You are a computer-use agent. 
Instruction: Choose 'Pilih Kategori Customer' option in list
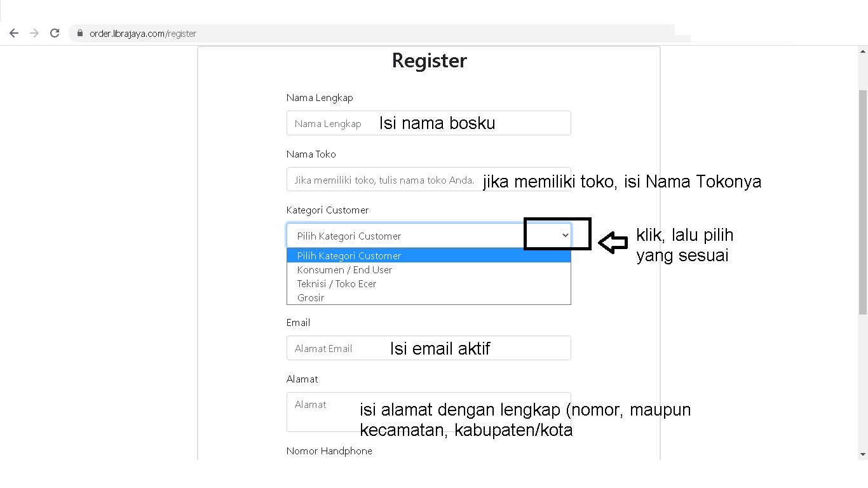428,255
